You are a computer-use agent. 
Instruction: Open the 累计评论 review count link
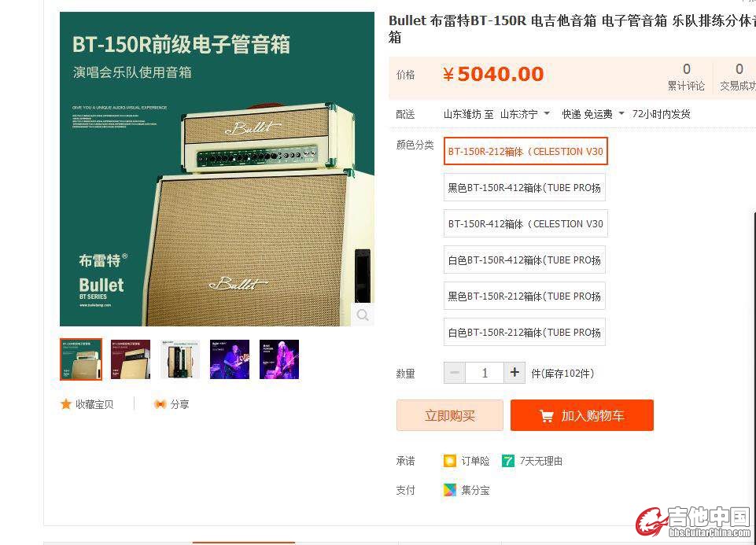[x=686, y=77]
